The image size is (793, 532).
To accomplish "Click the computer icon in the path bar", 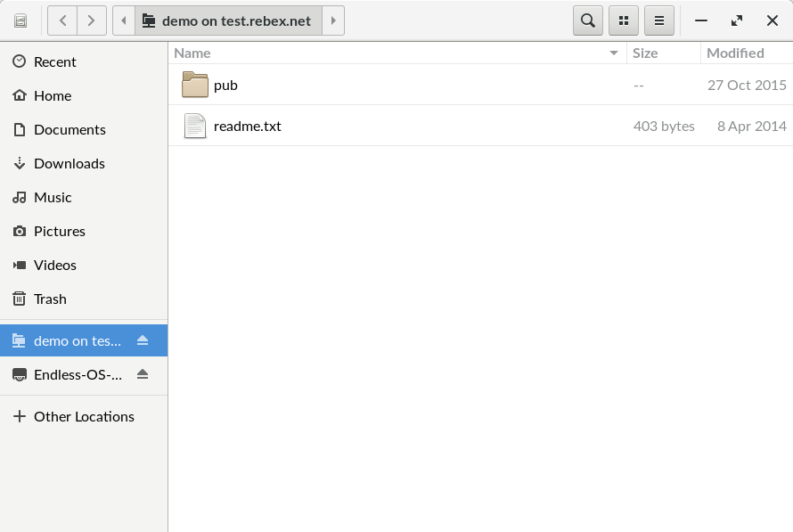I will [149, 20].
